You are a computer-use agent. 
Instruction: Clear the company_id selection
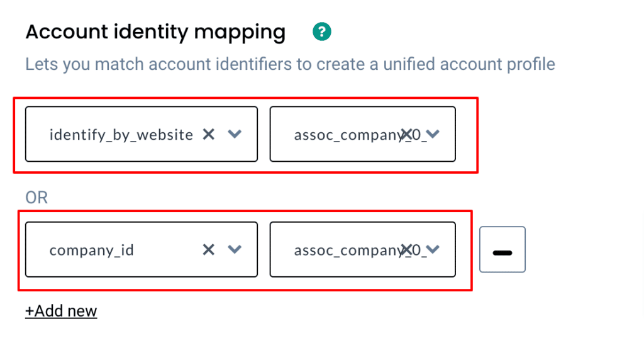coord(209,250)
